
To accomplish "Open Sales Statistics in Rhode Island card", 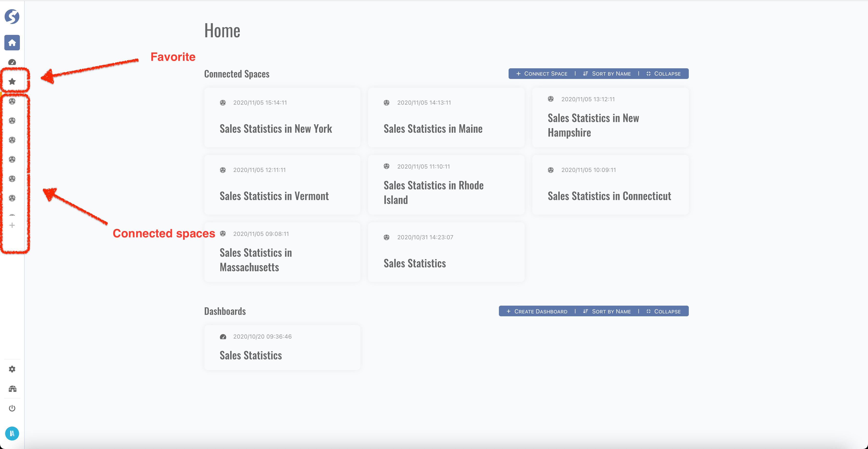I will pyautogui.click(x=446, y=185).
